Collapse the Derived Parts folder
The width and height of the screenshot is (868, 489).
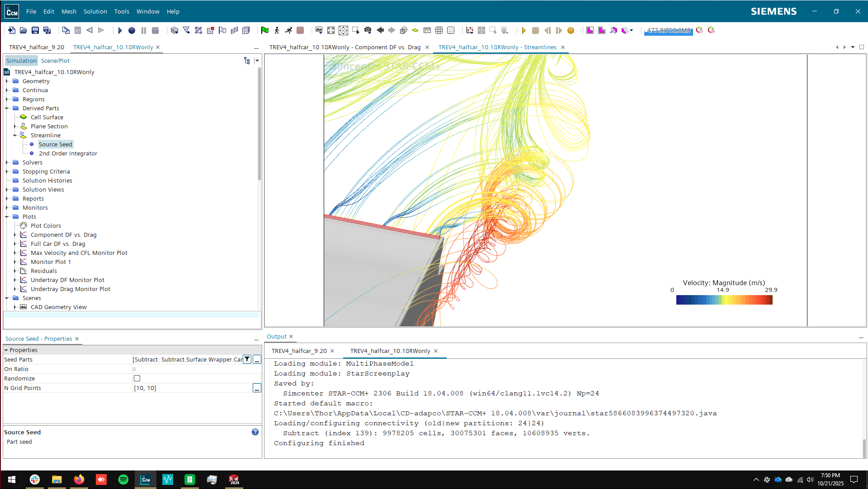(x=7, y=108)
